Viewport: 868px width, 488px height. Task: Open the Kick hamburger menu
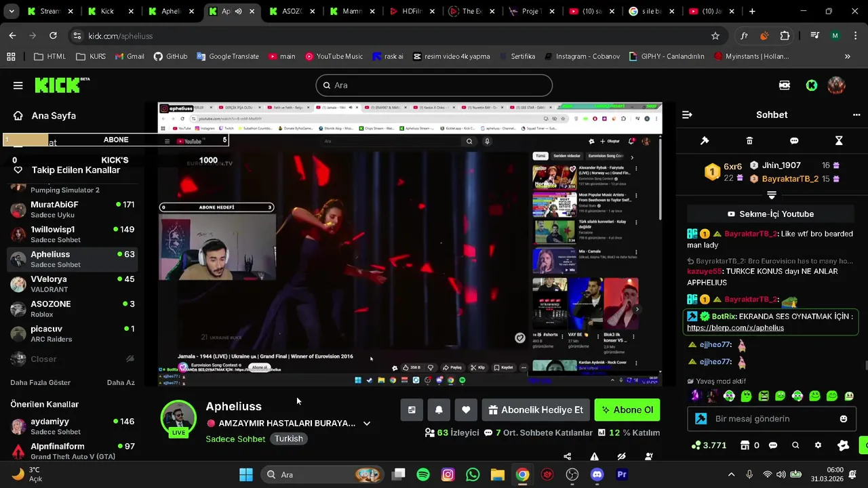pos(18,85)
